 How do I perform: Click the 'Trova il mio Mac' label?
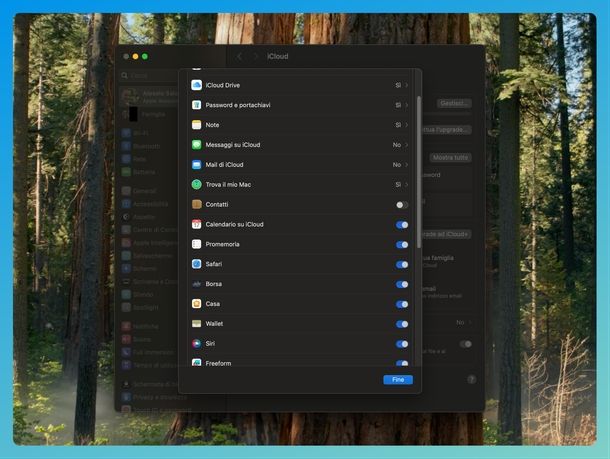pos(228,184)
